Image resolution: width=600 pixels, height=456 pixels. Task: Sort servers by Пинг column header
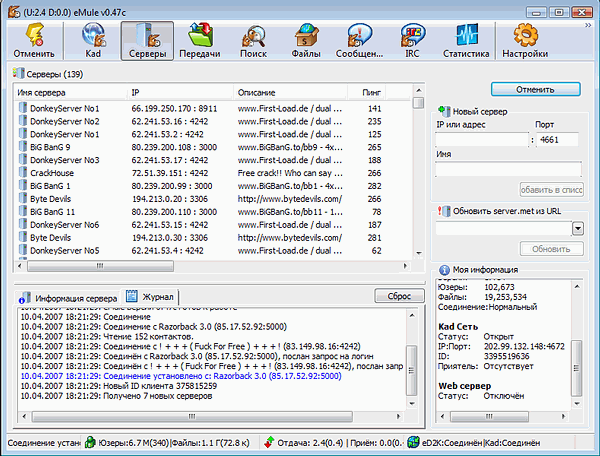pos(367,93)
